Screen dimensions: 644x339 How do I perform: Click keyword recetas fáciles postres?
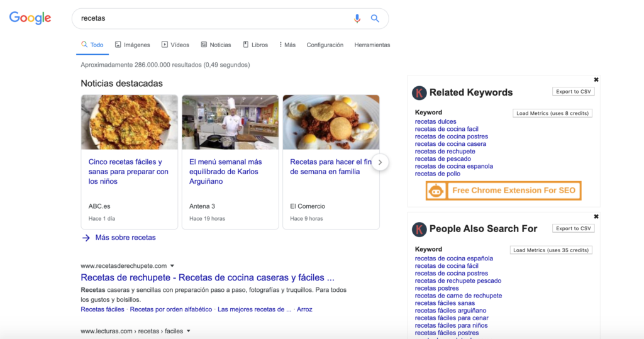coord(447,333)
